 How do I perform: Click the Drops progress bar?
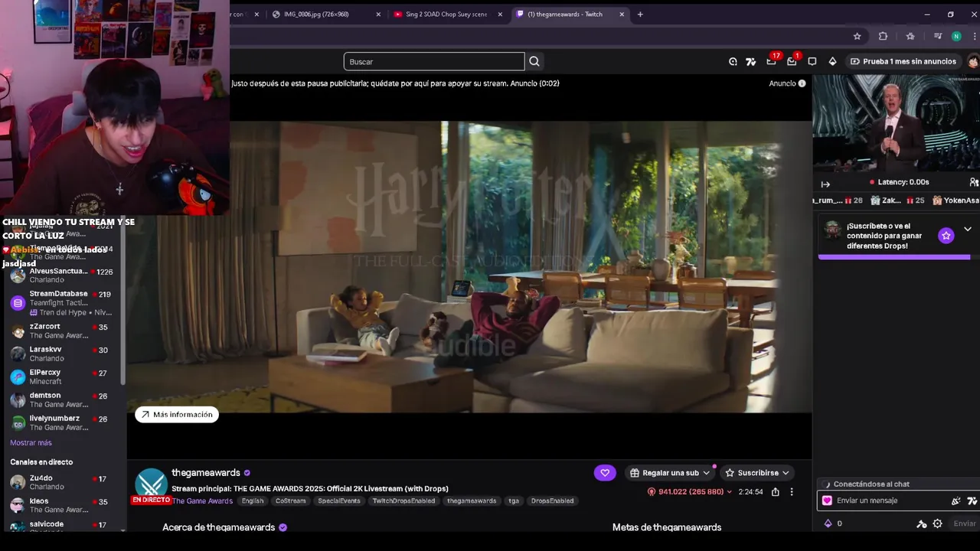pyautogui.click(x=894, y=257)
